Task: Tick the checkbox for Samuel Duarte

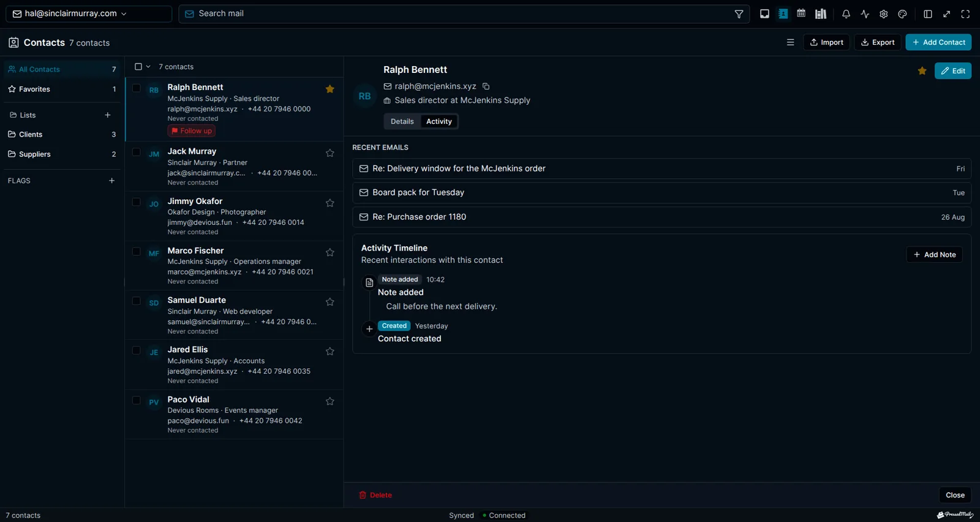Action: 137,301
